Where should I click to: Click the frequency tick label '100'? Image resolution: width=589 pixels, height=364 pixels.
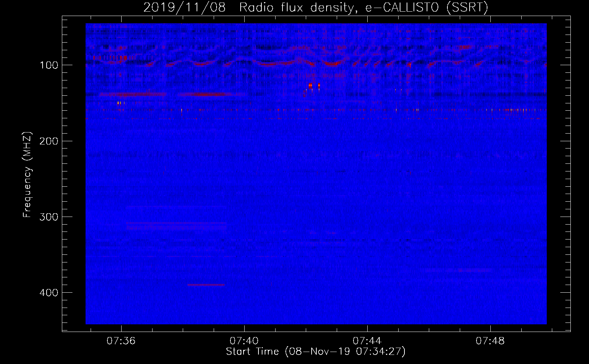[x=49, y=65]
